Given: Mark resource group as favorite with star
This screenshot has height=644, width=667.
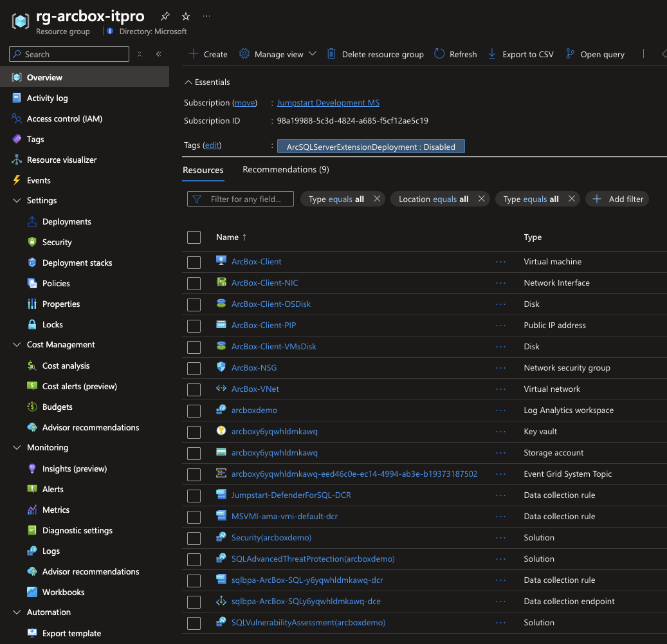Looking at the screenshot, I should [186, 16].
